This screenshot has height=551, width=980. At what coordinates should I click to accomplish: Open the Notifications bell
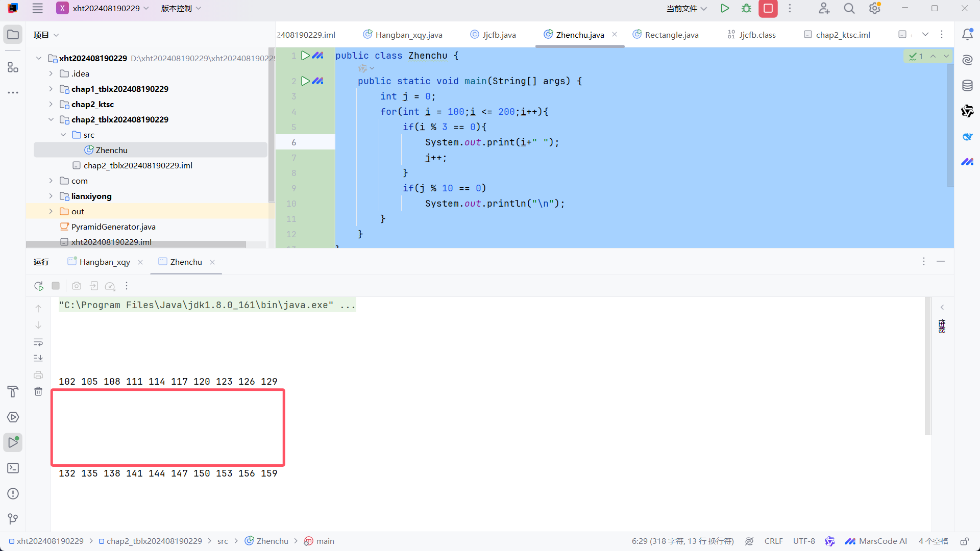(967, 34)
